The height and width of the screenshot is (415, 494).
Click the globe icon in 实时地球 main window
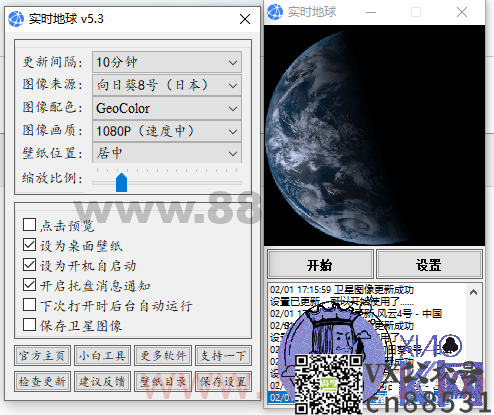pyautogui.click(x=275, y=12)
